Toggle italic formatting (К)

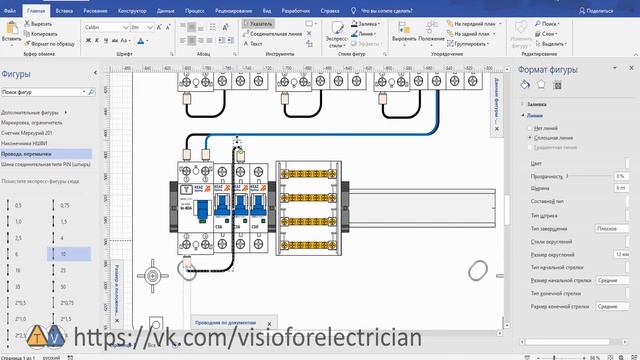click(97, 40)
